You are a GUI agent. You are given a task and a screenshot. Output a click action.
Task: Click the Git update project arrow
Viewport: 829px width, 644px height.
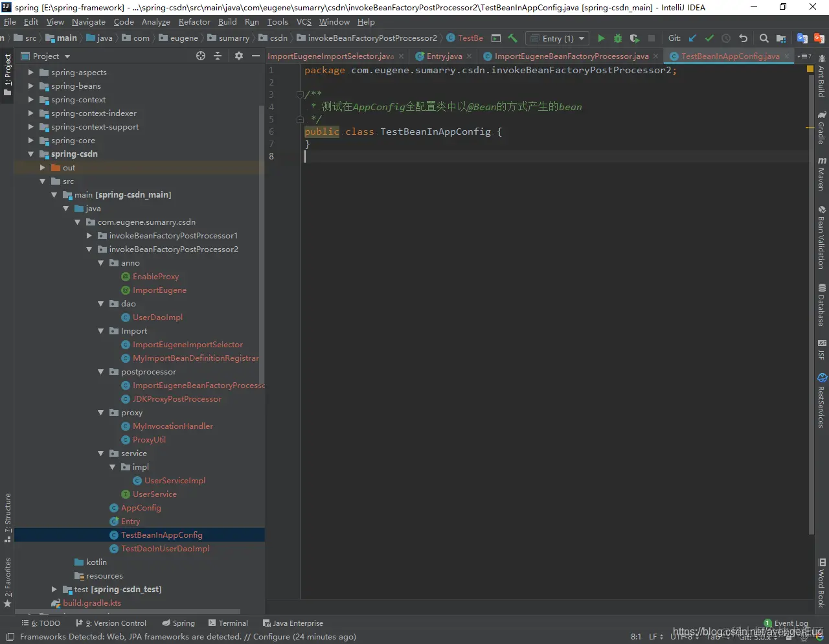coord(692,38)
